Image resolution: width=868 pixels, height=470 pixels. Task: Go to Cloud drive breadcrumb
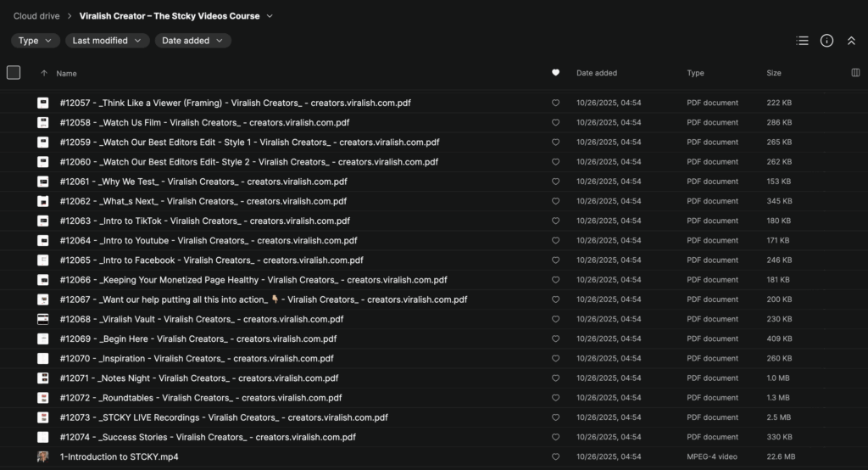36,16
